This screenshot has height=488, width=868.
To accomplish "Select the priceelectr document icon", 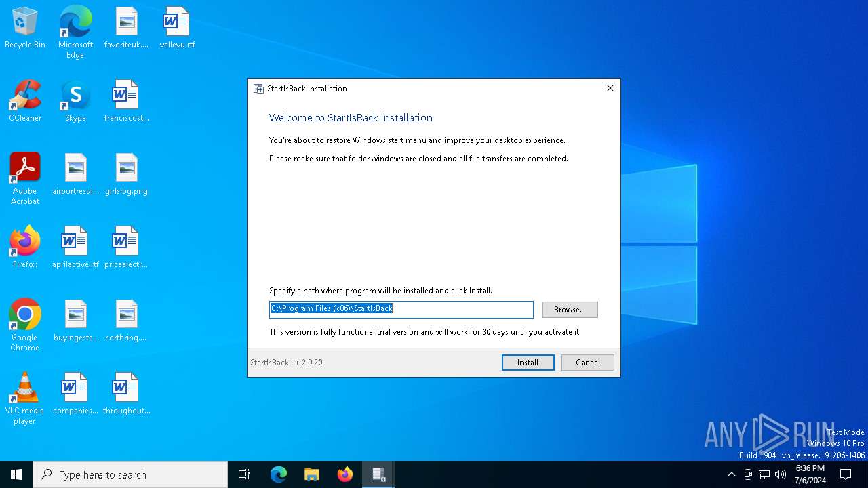I will point(126,248).
